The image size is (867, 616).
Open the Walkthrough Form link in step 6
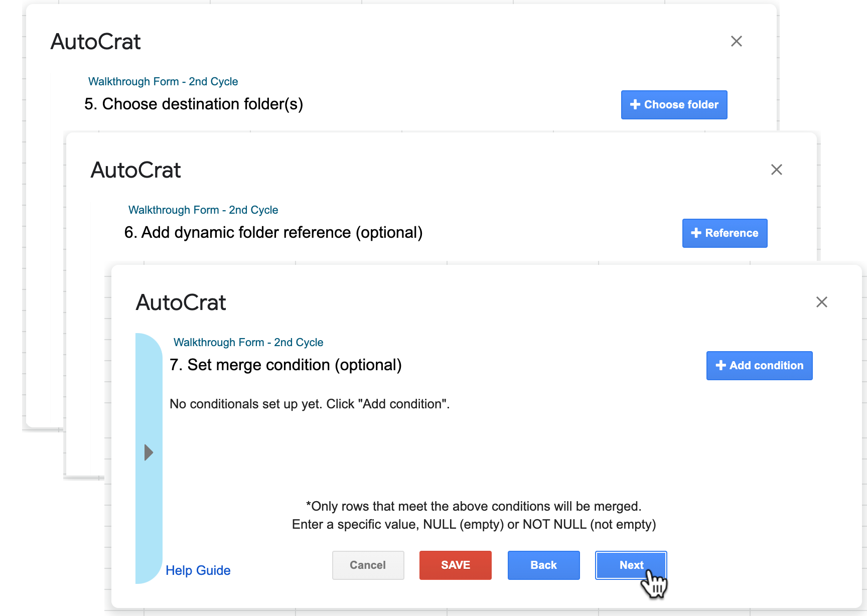tap(203, 210)
